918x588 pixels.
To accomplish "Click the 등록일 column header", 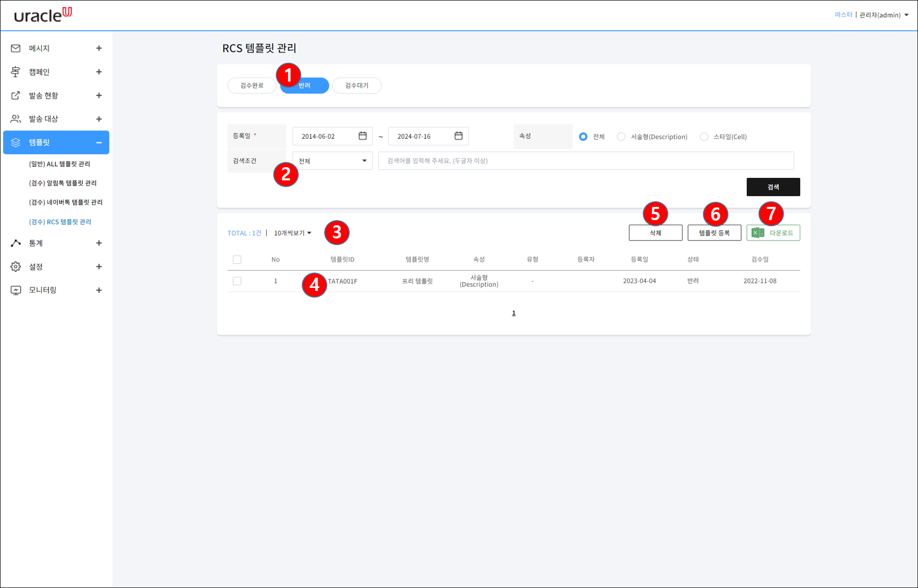I will click(639, 259).
